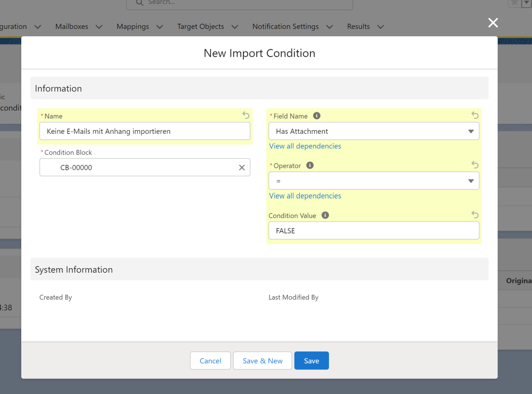
Task: Clear the CB-00000 Condition Block selection
Action: [x=242, y=168]
